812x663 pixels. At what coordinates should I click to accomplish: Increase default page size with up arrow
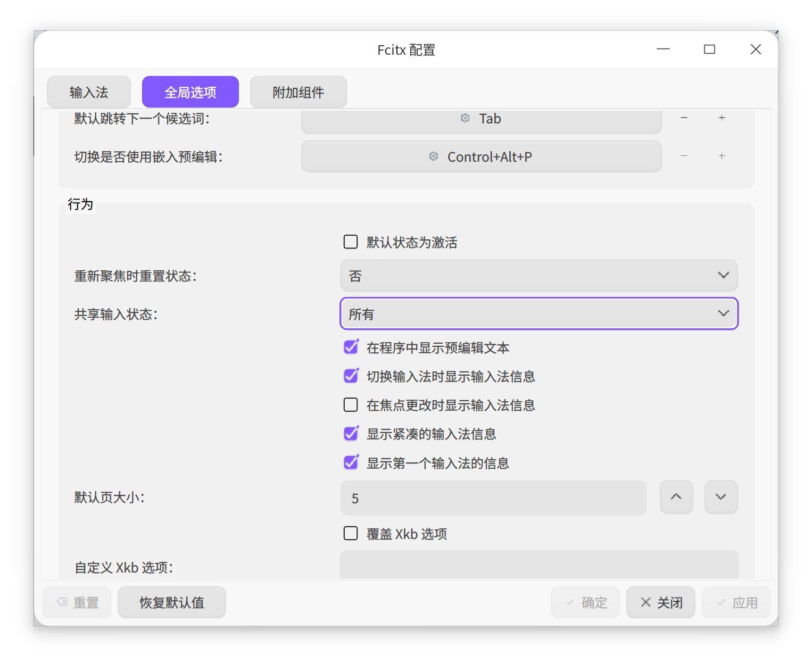pos(676,497)
